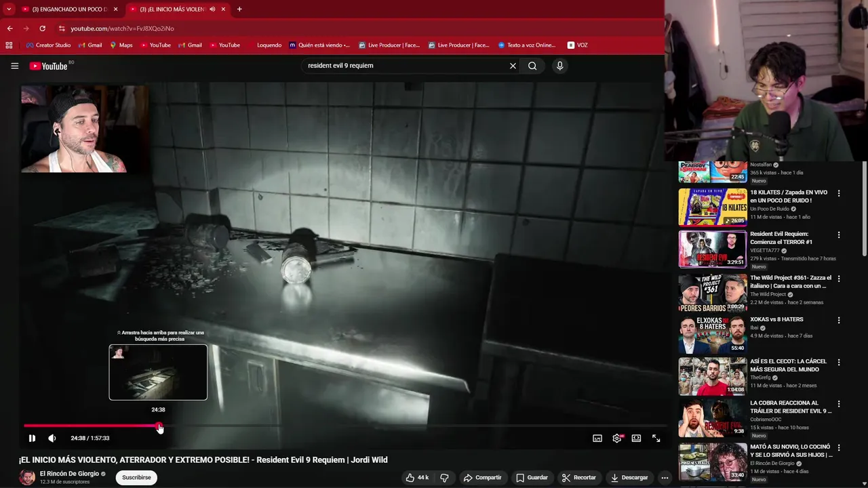Open The Wild Project #361 title
This screenshot has height=488, width=868.
click(x=791, y=282)
